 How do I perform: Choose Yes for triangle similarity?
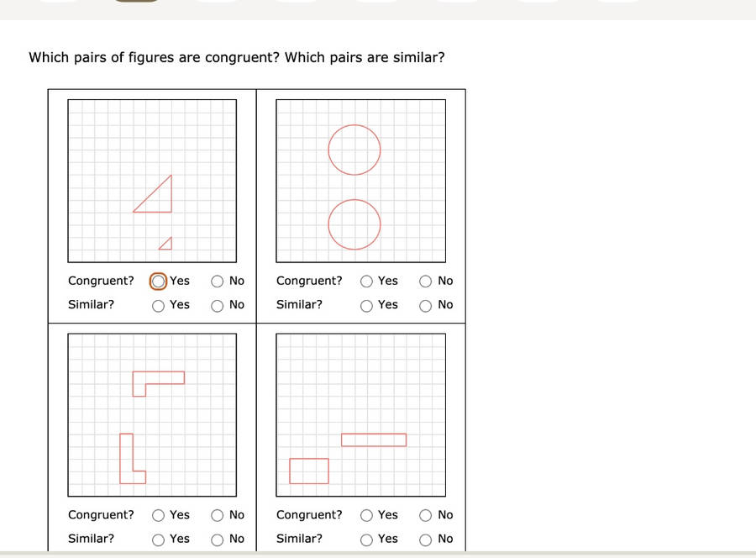[x=158, y=305]
